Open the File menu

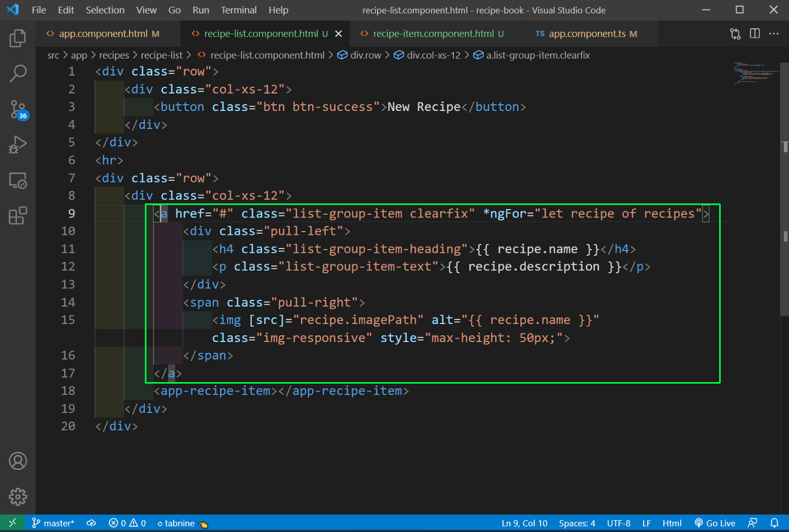39,10
